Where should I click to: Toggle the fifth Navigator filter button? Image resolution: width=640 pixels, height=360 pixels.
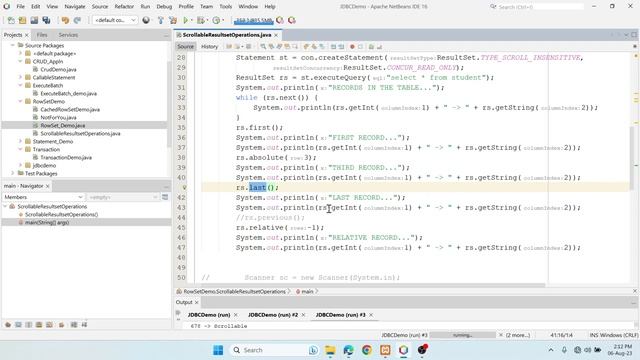coord(49,324)
